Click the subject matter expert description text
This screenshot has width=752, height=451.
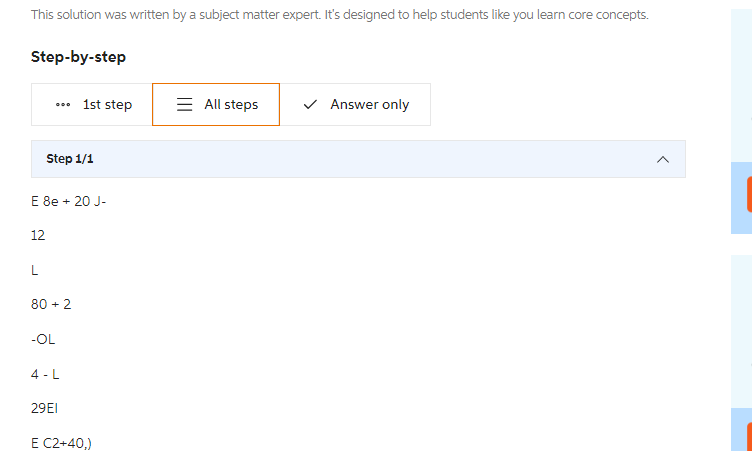tap(340, 15)
